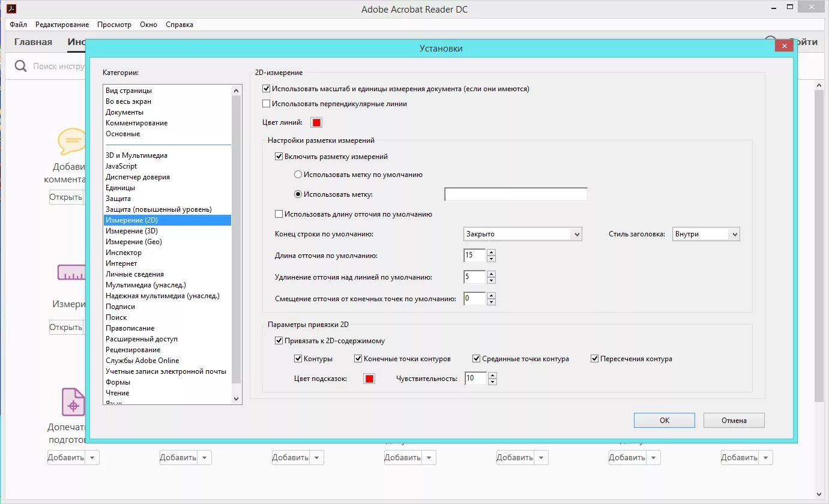The height and width of the screenshot is (504, 829).
Task: Open the 'Справка' menu
Action: coord(179,25)
